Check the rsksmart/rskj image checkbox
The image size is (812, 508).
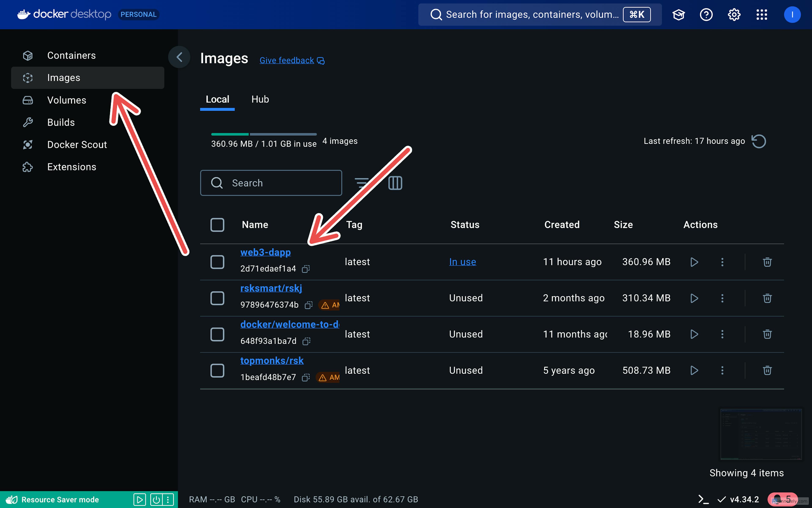(217, 298)
